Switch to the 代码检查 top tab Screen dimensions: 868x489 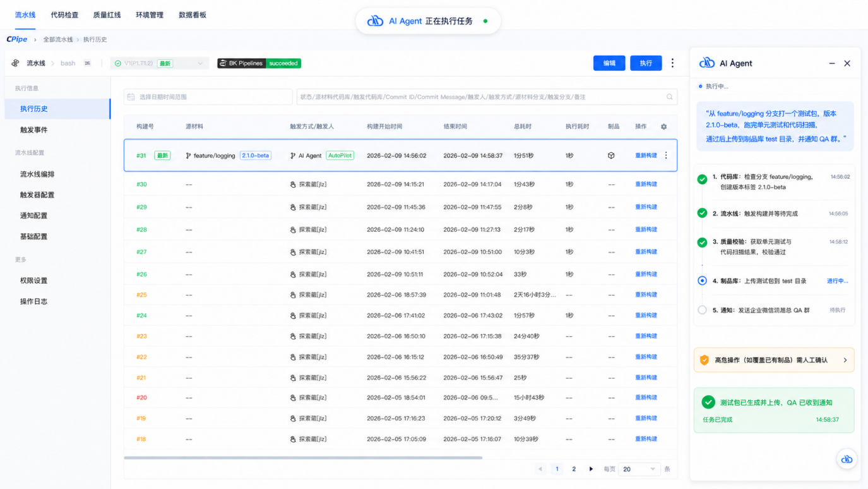click(64, 15)
